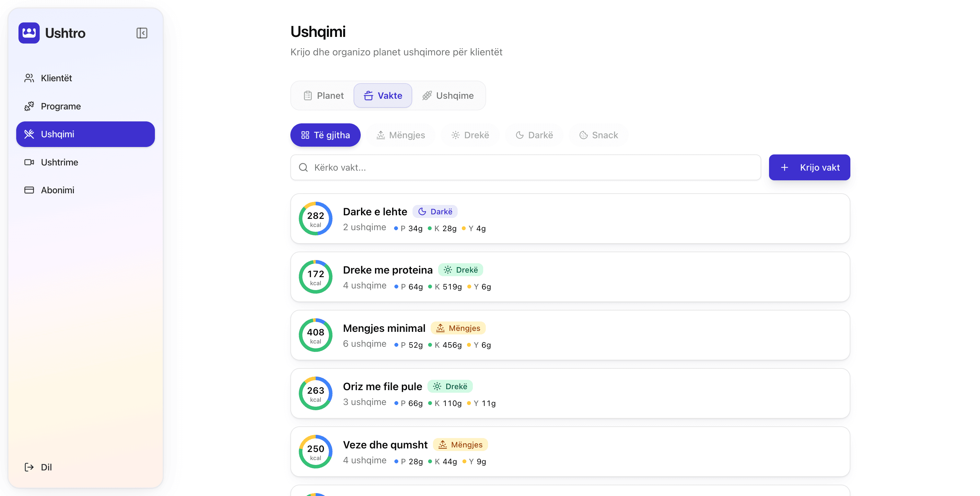Log out using the Dil icon
This screenshot has width=980, height=496.
[x=29, y=467]
